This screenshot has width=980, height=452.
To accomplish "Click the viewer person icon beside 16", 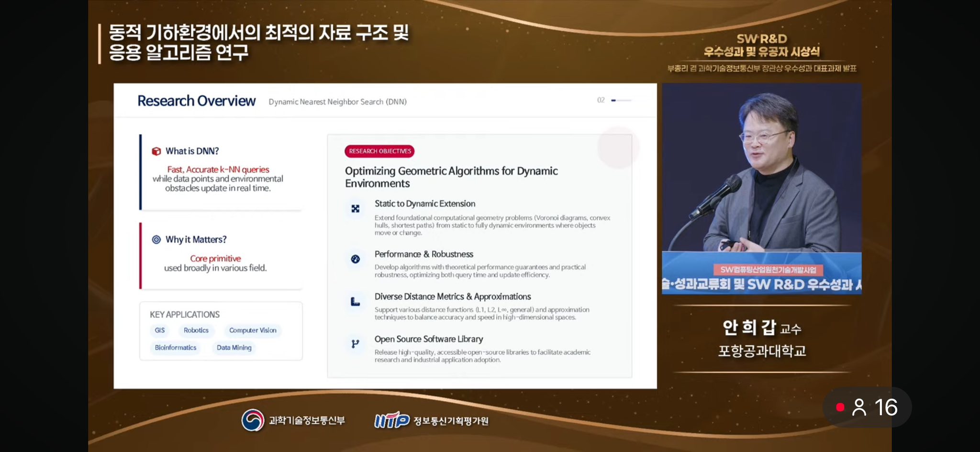I will (x=859, y=407).
